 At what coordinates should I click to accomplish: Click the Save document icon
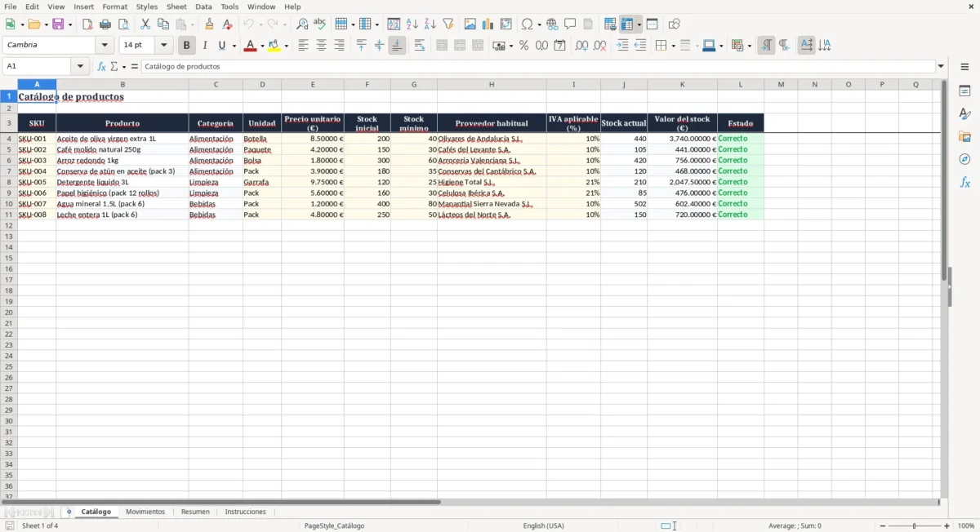pyautogui.click(x=59, y=24)
